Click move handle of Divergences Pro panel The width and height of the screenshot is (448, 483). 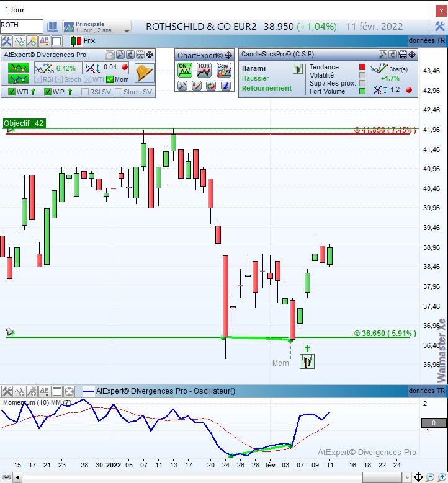(150, 55)
